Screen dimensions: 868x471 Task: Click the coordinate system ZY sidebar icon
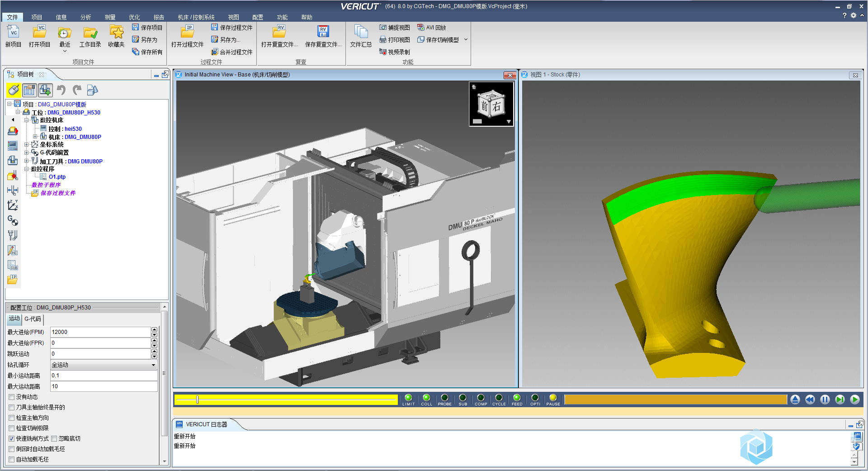coord(13,205)
